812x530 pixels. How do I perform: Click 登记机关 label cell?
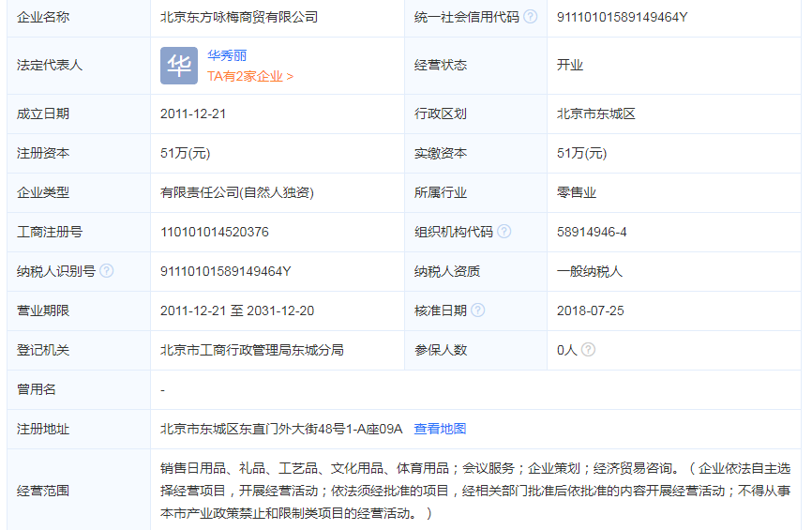click(x=79, y=350)
